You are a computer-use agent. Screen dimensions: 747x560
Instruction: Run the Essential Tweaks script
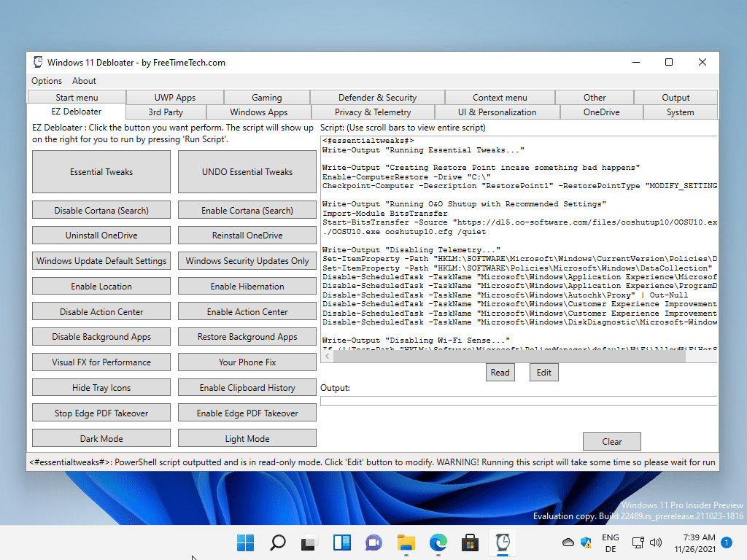pos(101,171)
